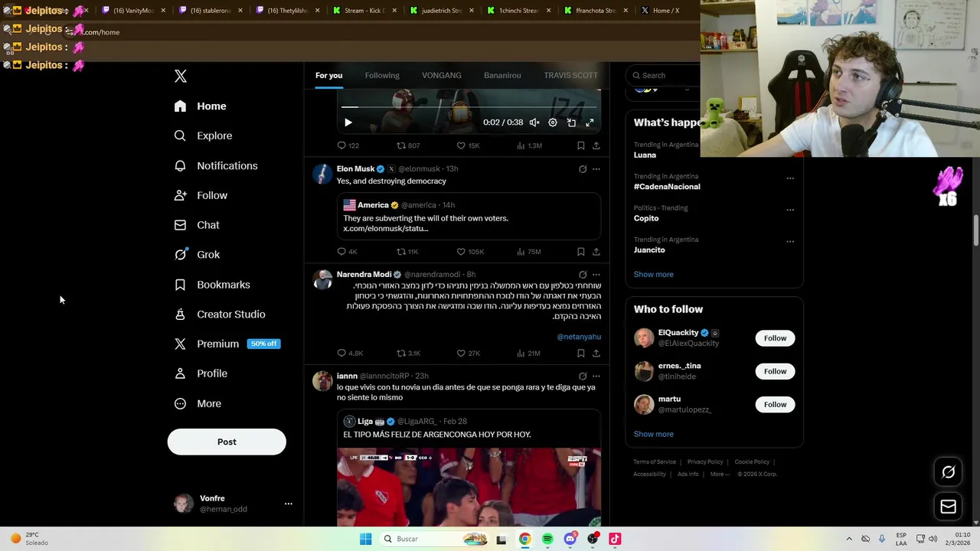Repost Elon Musk's post showing 11K

point(407,252)
